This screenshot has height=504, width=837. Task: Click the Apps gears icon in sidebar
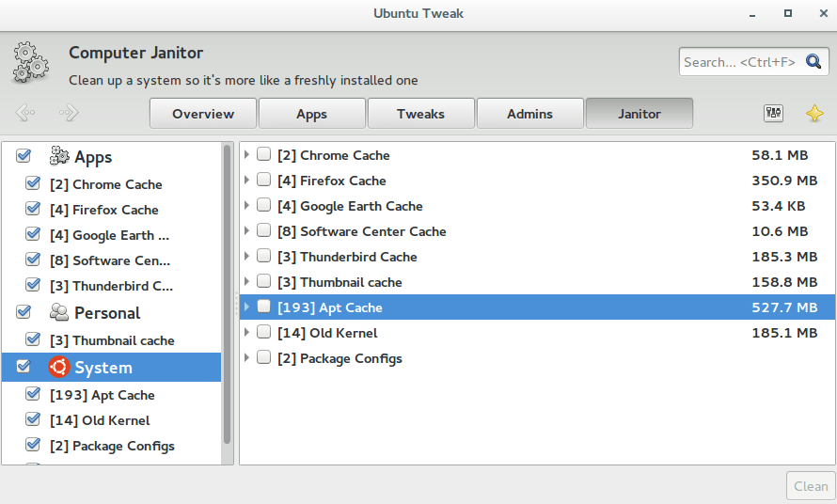59,156
